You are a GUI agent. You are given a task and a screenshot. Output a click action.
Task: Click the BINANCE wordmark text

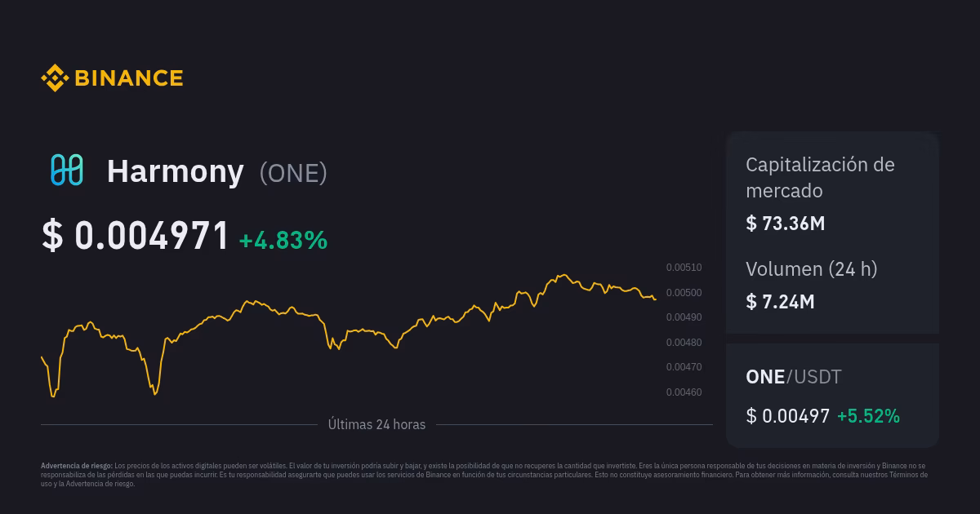pyautogui.click(x=128, y=78)
